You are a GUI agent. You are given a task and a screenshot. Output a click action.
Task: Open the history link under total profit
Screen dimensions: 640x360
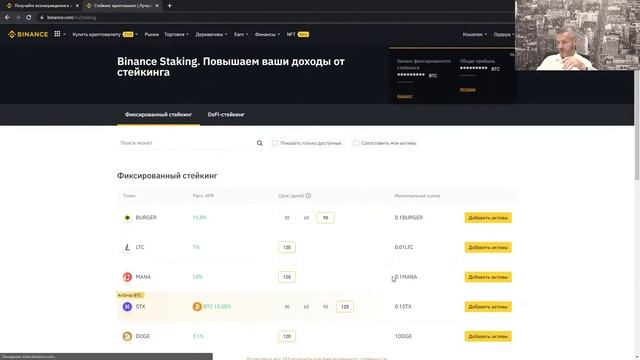click(467, 90)
